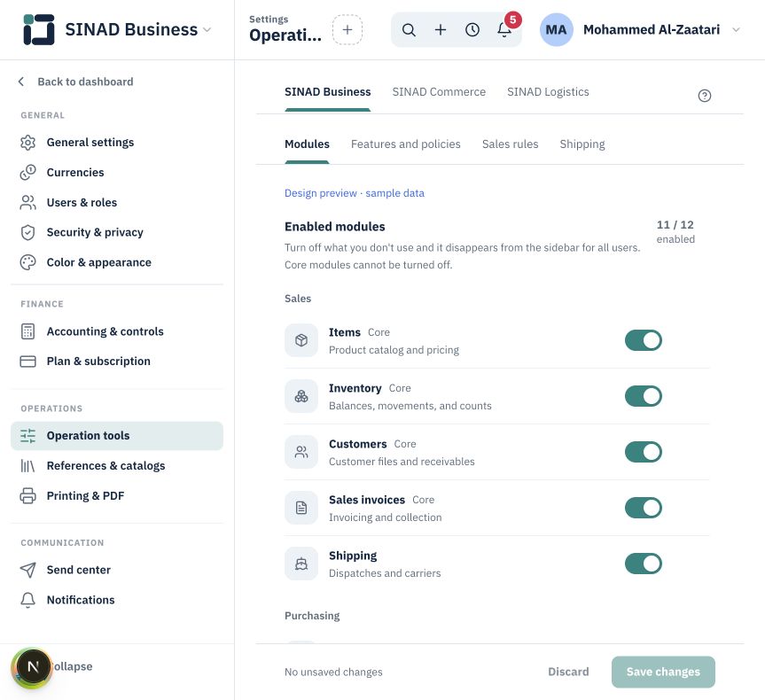
Task: Click the help question mark icon
Action: (x=705, y=96)
